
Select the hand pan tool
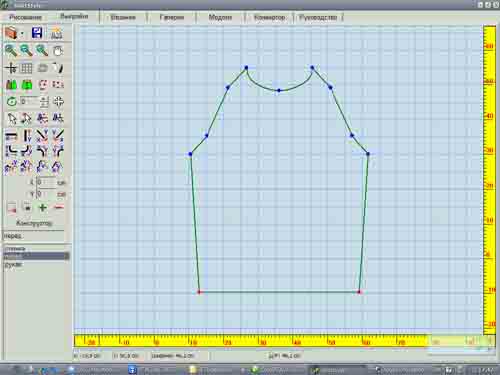coord(58,51)
